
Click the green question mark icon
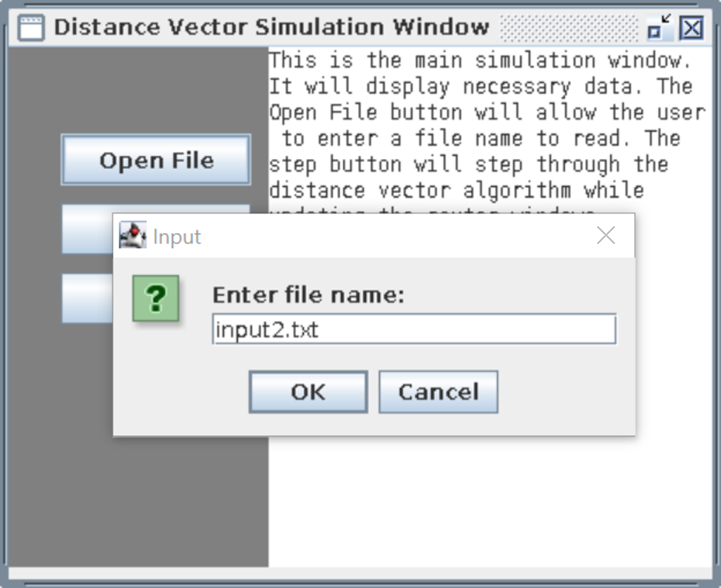coord(155,298)
